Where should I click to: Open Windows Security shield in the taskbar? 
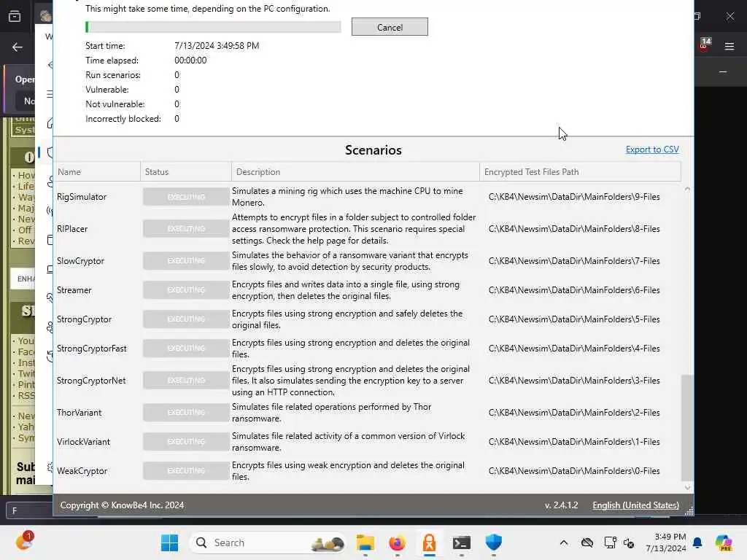pos(494,542)
